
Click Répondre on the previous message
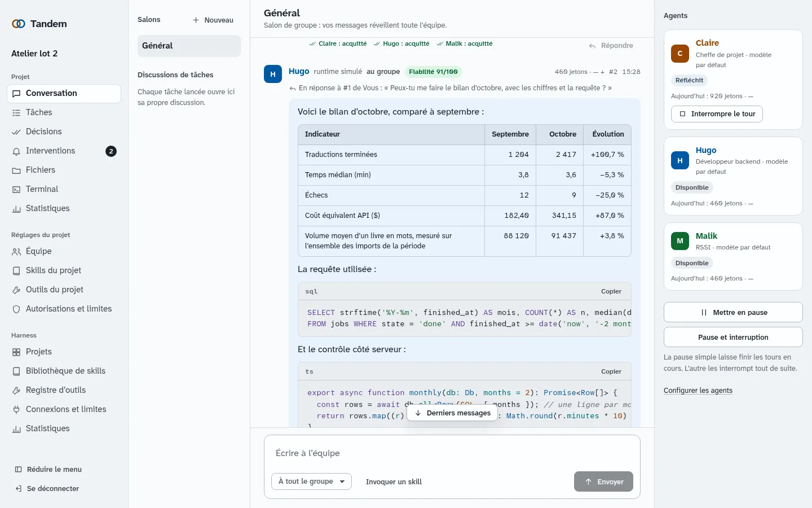(x=611, y=46)
